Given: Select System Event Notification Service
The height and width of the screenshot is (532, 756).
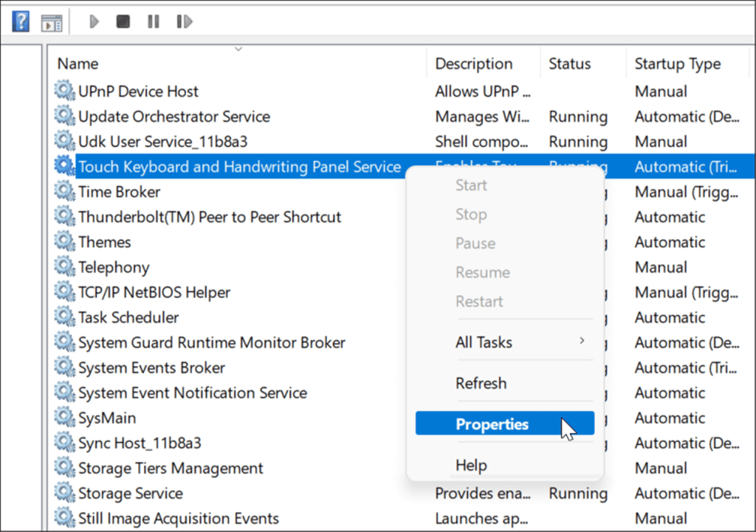Looking at the screenshot, I should click(193, 393).
